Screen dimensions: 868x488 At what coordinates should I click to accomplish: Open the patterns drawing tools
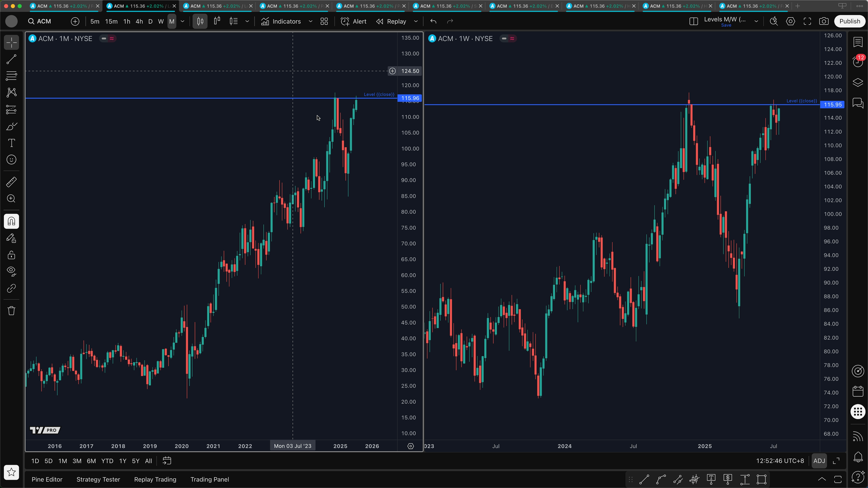pos(12,93)
